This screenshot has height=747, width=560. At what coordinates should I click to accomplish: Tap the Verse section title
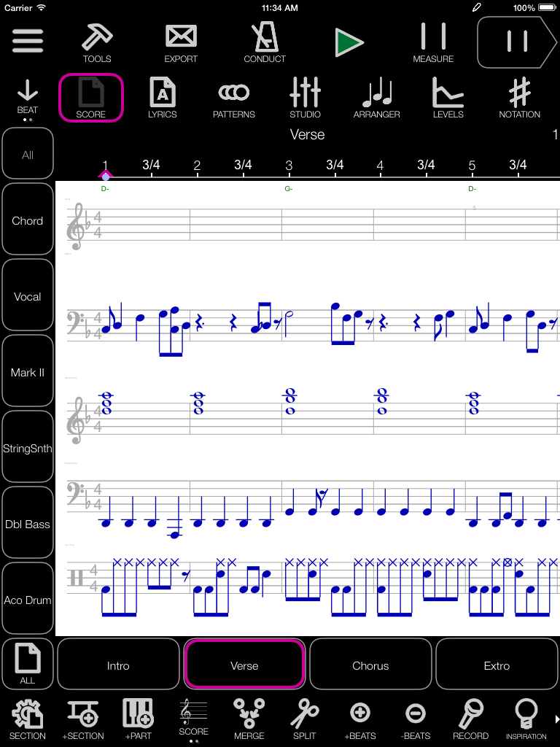(x=307, y=135)
